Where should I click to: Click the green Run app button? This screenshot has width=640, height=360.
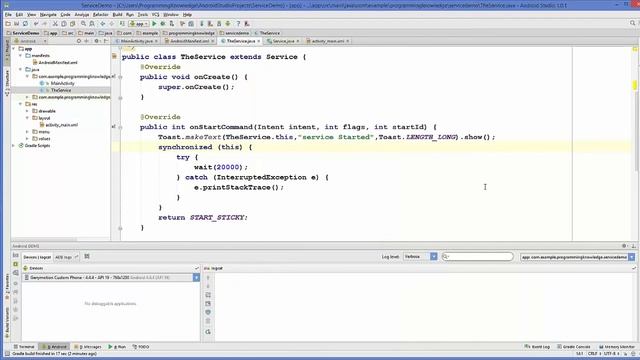click(154, 24)
